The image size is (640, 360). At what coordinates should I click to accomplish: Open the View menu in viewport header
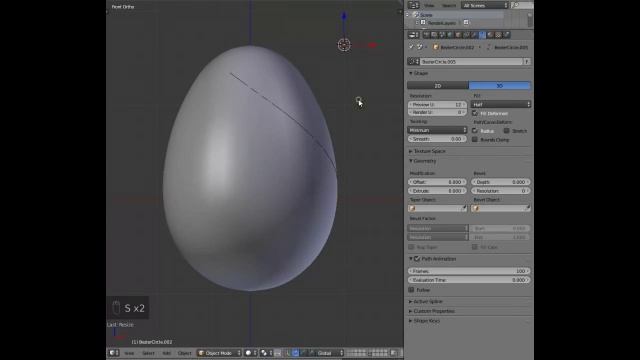[x=129, y=353]
